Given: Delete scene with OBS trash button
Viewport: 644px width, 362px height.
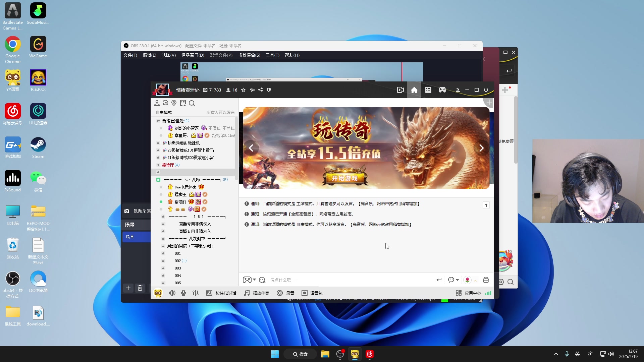Looking at the screenshot, I should click(x=140, y=288).
